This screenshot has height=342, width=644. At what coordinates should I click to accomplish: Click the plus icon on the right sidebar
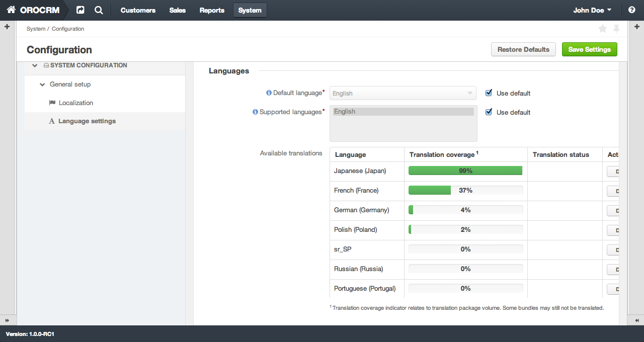click(x=636, y=27)
